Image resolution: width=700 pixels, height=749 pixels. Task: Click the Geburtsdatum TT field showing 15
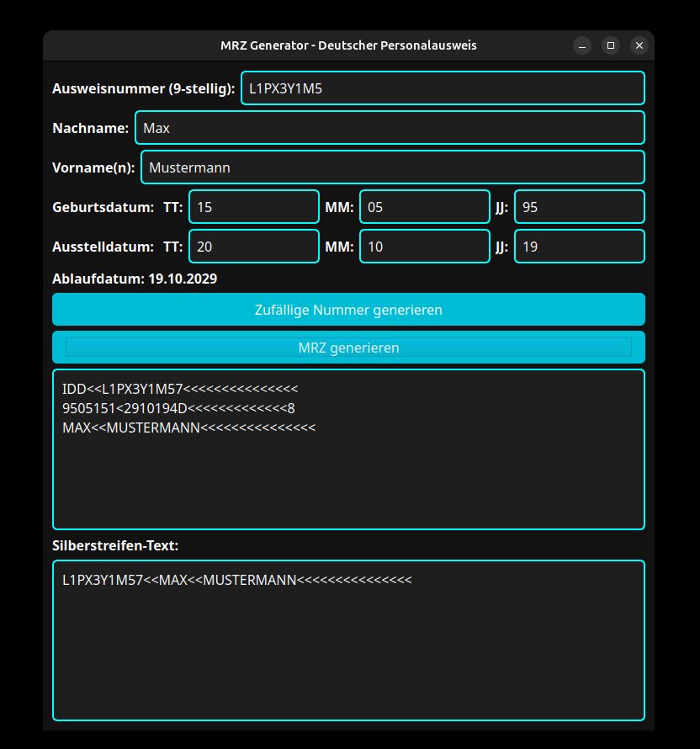click(254, 207)
